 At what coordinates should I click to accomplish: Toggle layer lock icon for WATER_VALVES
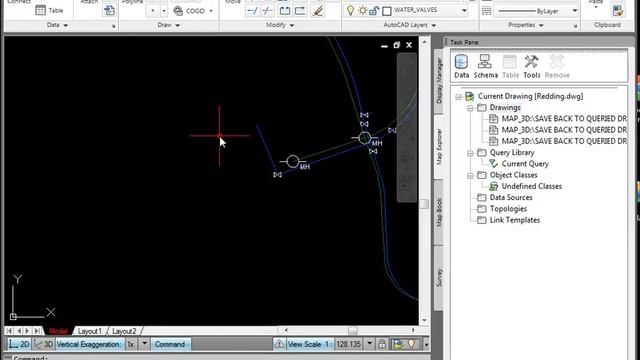(374, 11)
